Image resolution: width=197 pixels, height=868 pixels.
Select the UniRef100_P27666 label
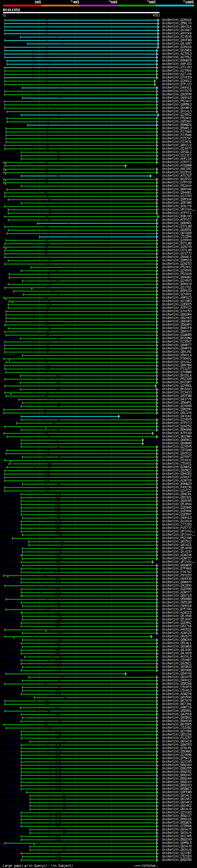pos(177,132)
